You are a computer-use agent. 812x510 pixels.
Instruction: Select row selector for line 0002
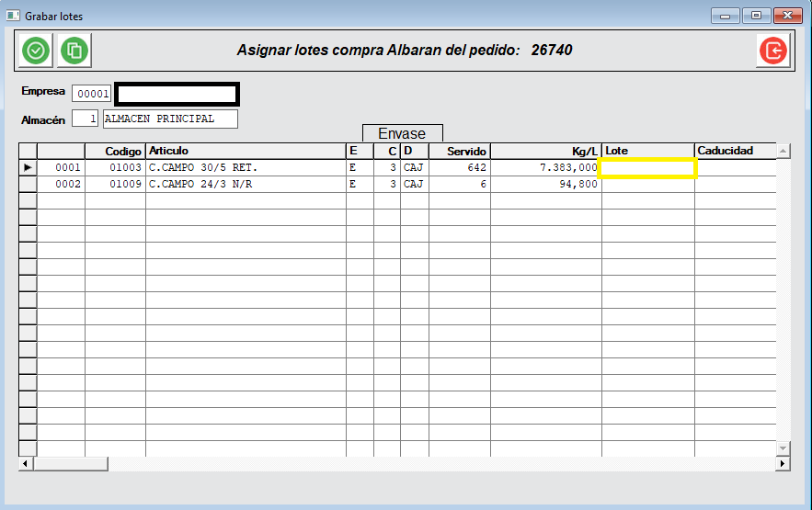tap(28, 184)
